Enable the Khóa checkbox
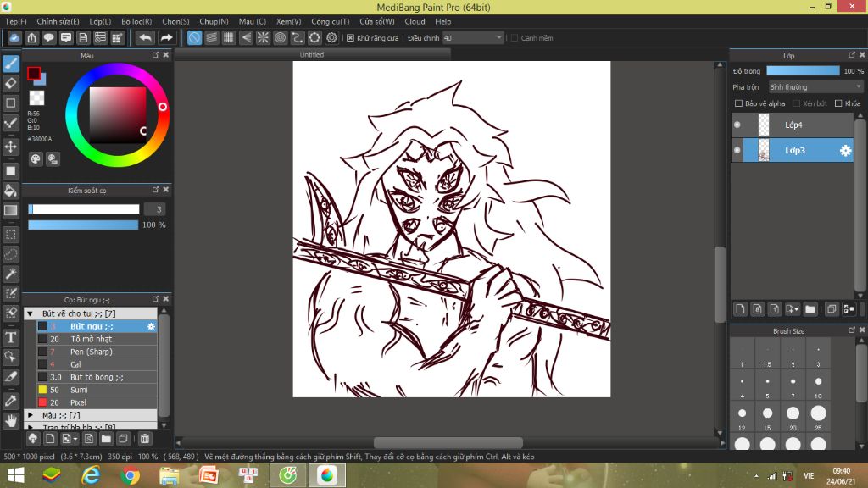 (x=838, y=103)
